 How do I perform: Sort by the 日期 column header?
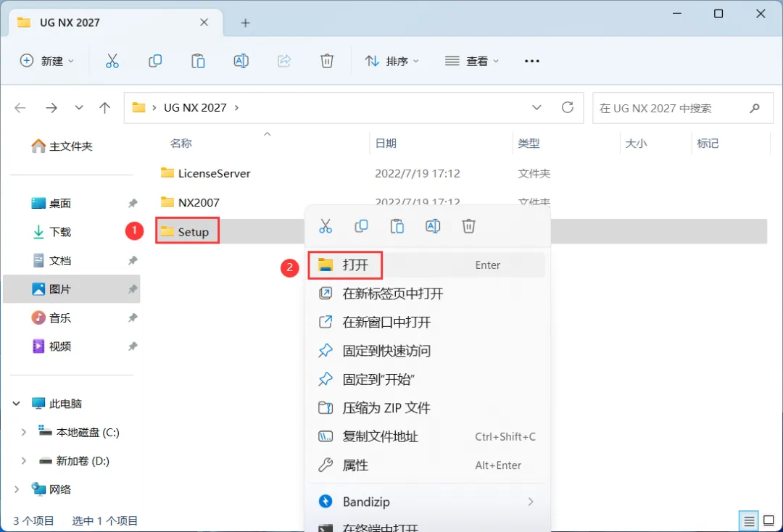coord(386,144)
